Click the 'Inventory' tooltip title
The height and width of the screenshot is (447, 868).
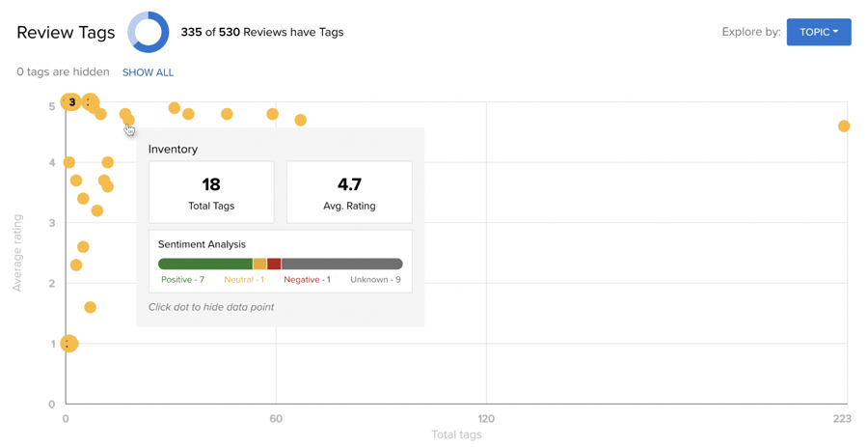tap(173, 150)
